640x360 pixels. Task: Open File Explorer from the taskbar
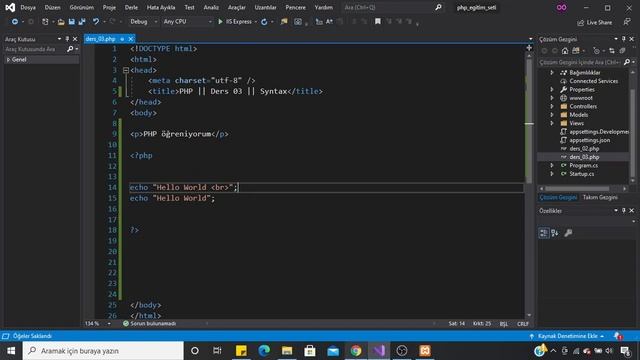[287, 351]
